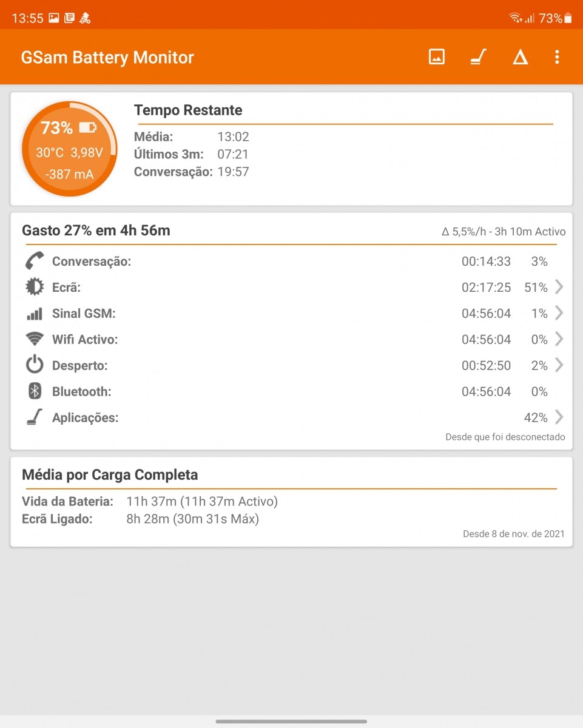Expand Ecrã details chevron

coord(559,288)
